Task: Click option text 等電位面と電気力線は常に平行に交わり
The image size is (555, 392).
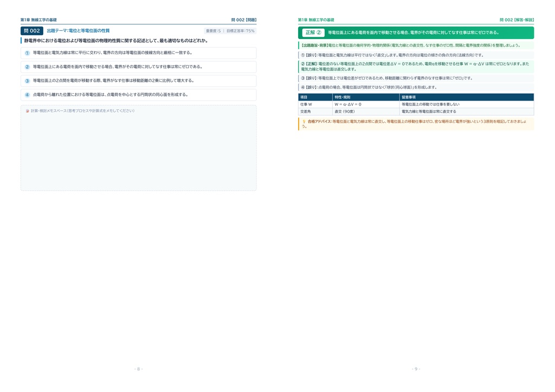Action: coord(113,53)
